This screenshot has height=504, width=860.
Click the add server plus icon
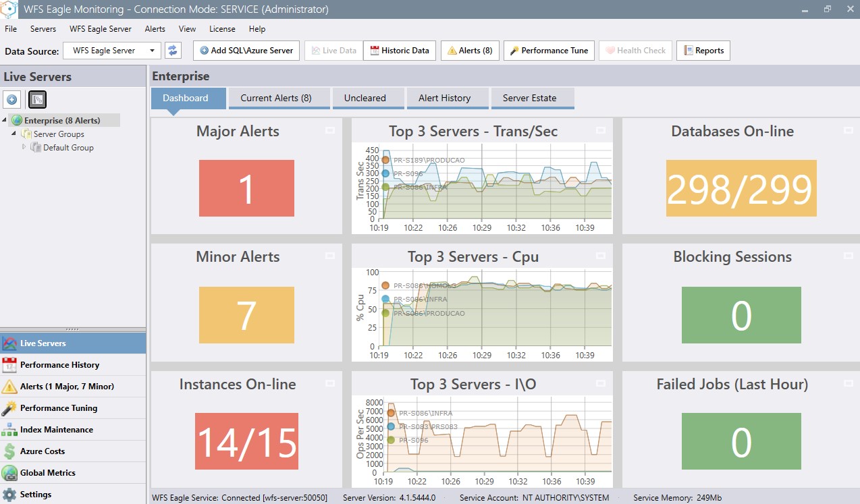click(12, 100)
